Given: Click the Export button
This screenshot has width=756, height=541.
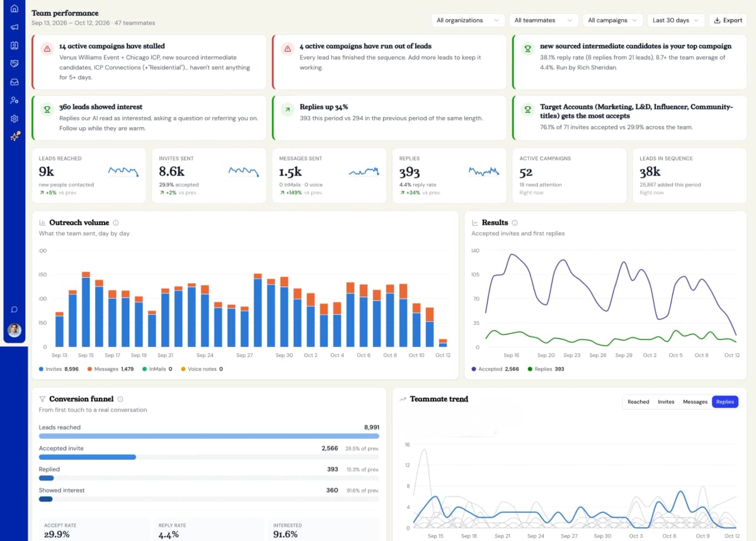Looking at the screenshot, I should (728, 20).
